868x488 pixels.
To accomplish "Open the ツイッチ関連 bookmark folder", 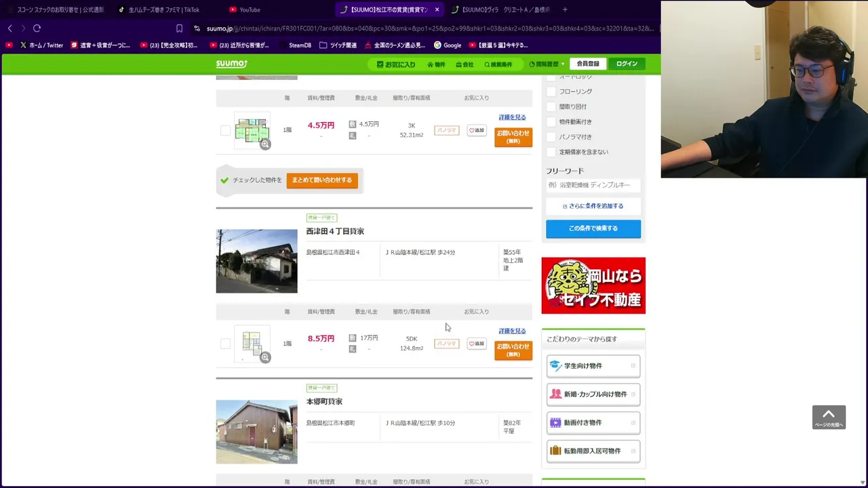I will (338, 45).
